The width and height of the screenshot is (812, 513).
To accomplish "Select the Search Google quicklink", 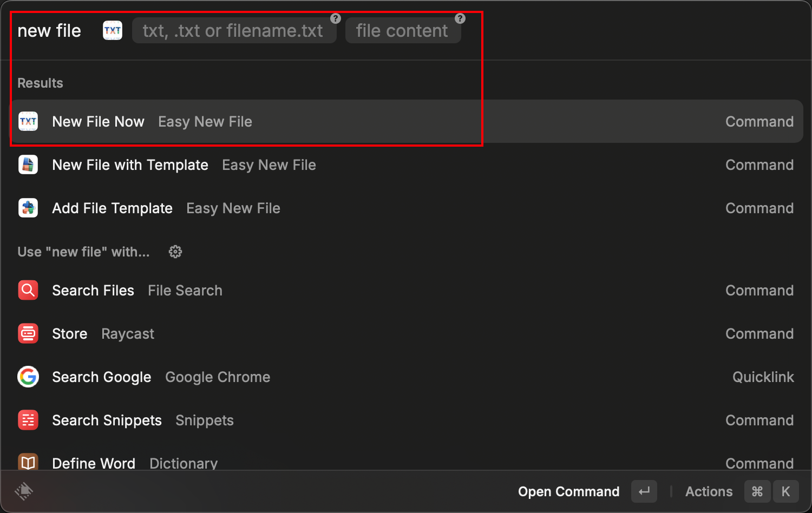I will 406,377.
